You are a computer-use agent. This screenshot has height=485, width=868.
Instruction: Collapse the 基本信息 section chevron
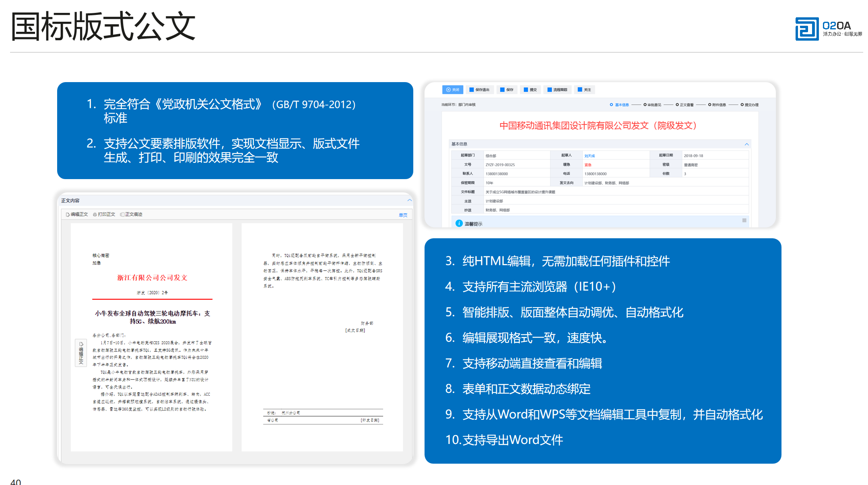tap(746, 144)
